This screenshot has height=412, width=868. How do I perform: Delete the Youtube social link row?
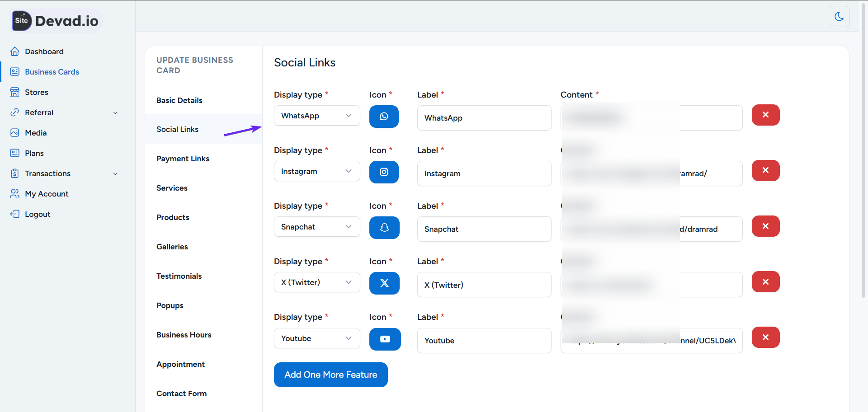pyautogui.click(x=765, y=337)
